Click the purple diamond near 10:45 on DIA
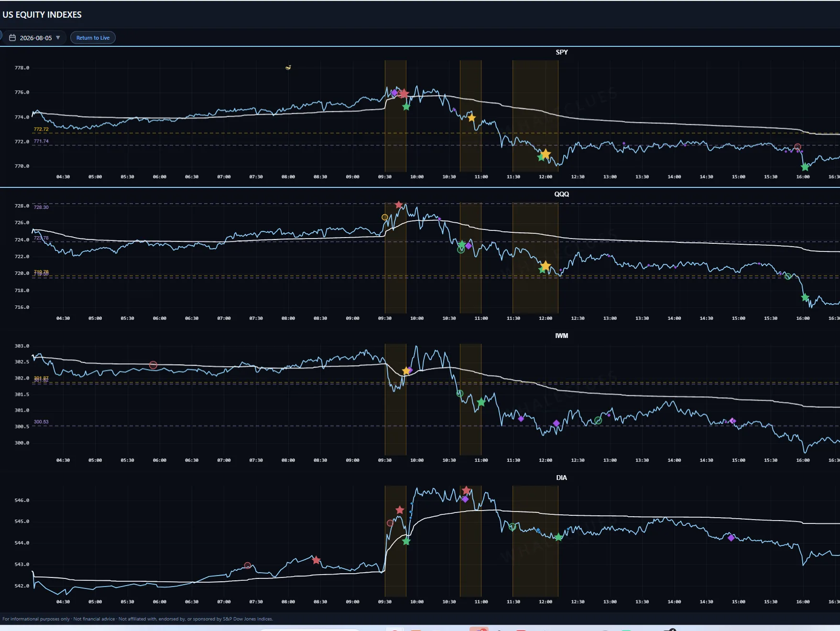This screenshot has width=840, height=631. tap(465, 499)
